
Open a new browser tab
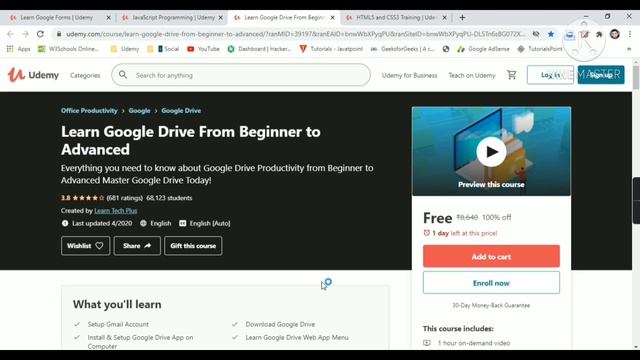tap(462, 18)
